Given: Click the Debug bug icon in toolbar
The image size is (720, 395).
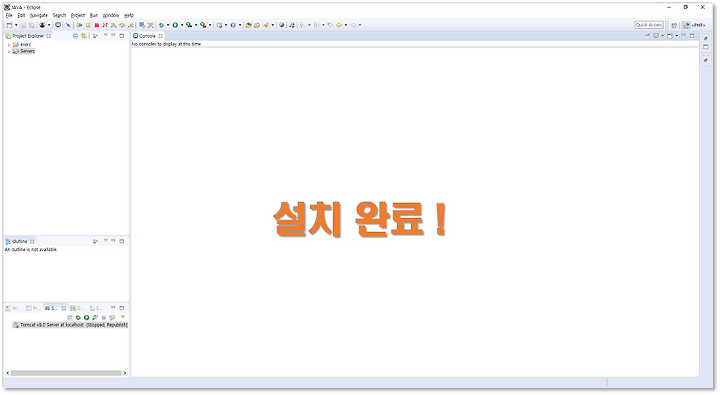Looking at the screenshot, I should point(161,25).
